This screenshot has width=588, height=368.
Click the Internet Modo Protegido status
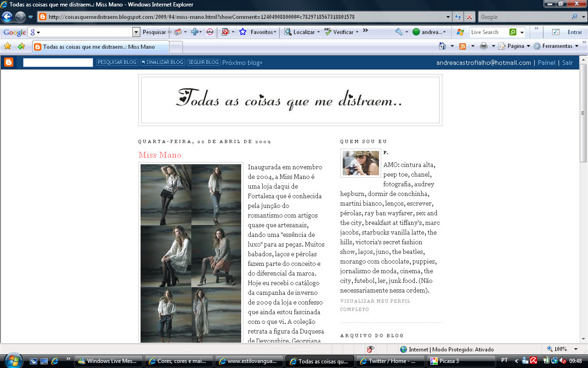coord(447,349)
